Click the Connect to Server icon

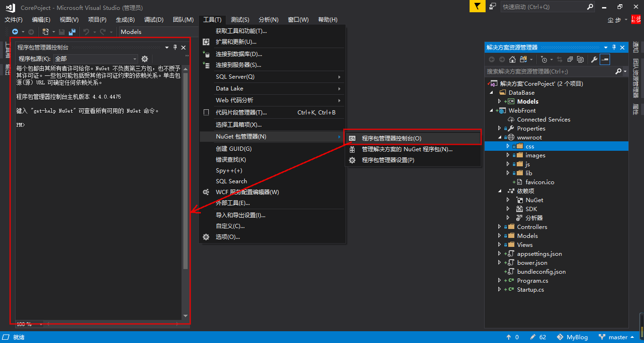pos(206,65)
